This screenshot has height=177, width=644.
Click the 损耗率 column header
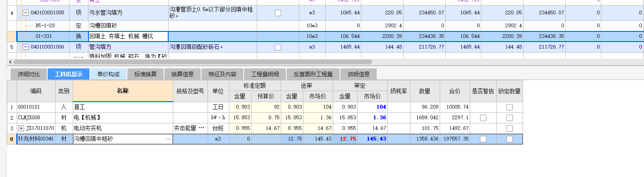tap(398, 91)
